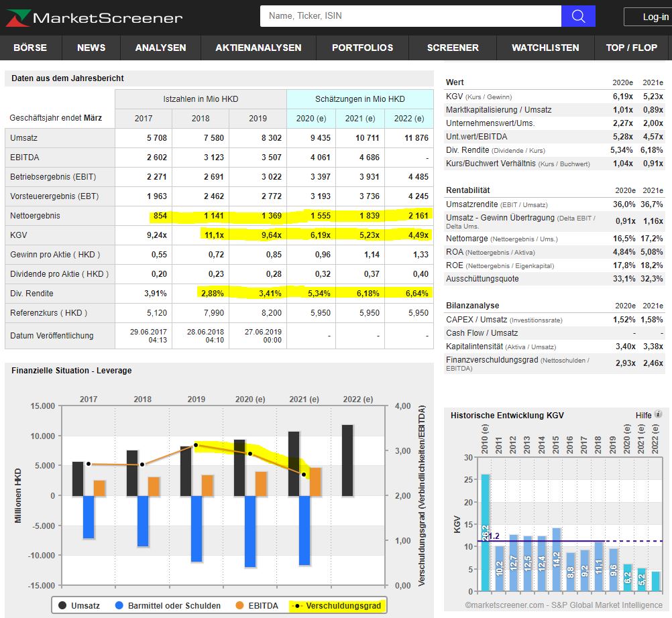
Task: Click the blue Barmittel oder Schulden legend dot
Action: pyautogui.click(x=119, y=605)
